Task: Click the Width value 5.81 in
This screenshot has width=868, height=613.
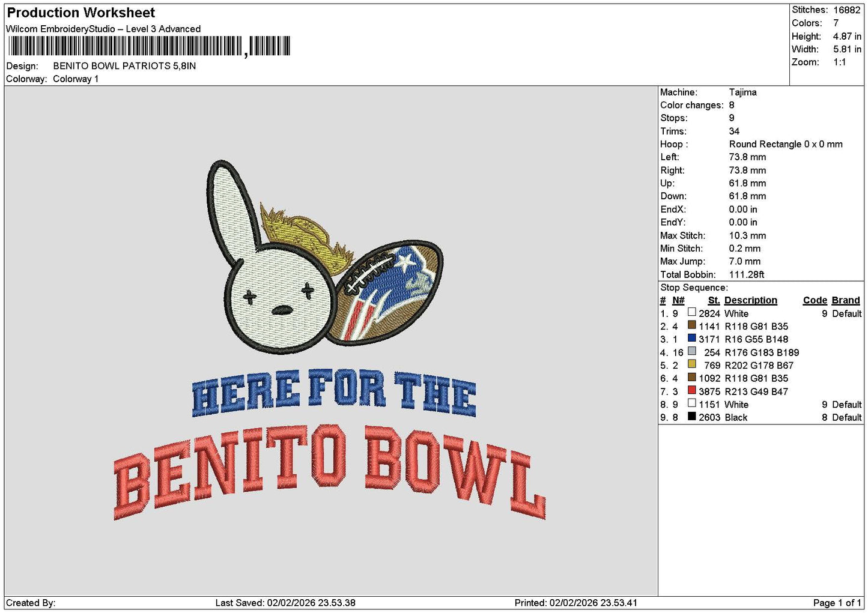Action: (847, 49)
